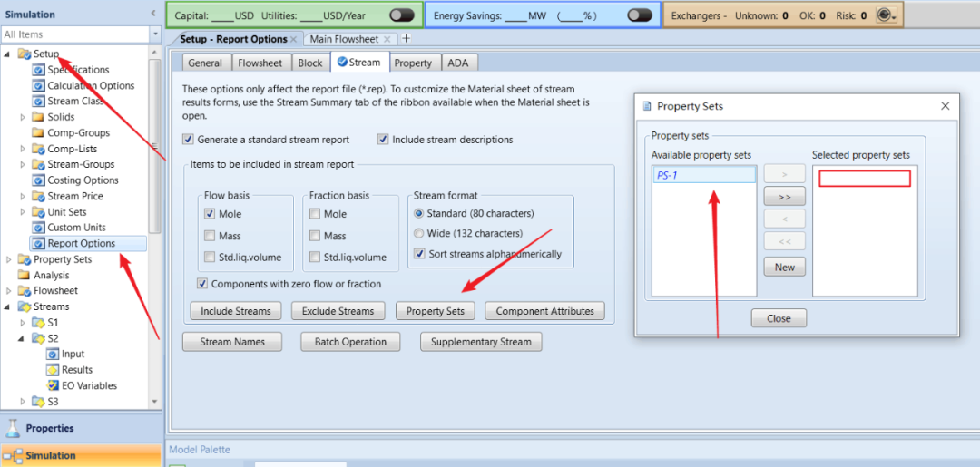Viewport: 980px width, 467px height.
Task: Click the Stream Price folder icon
Action: pyautogui.click(x=38, y=196)
